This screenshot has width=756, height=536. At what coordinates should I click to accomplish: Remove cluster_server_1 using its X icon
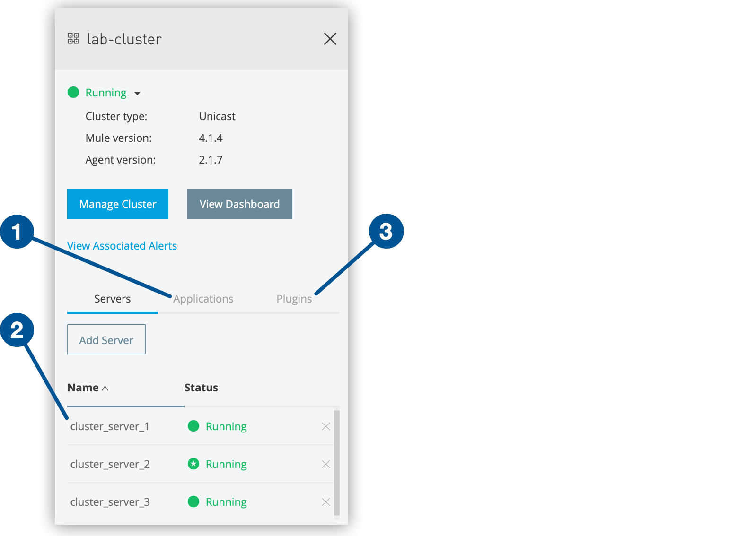pyautogui.click(x=325, y=426)
